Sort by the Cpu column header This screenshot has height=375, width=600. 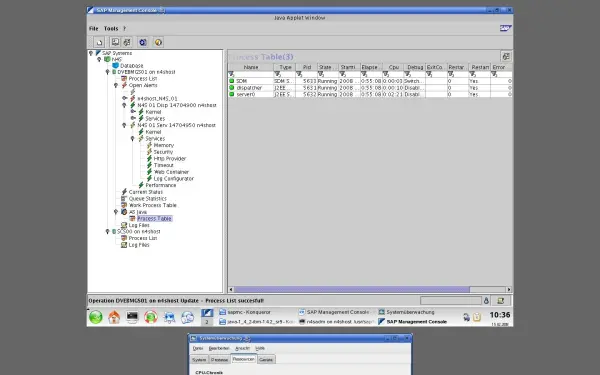click(x=394, y=67)
